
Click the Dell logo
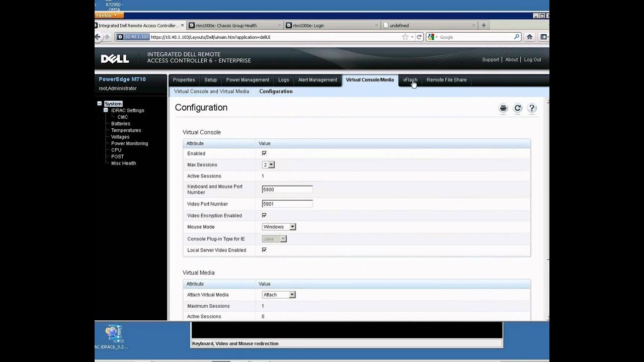point(115,59)
